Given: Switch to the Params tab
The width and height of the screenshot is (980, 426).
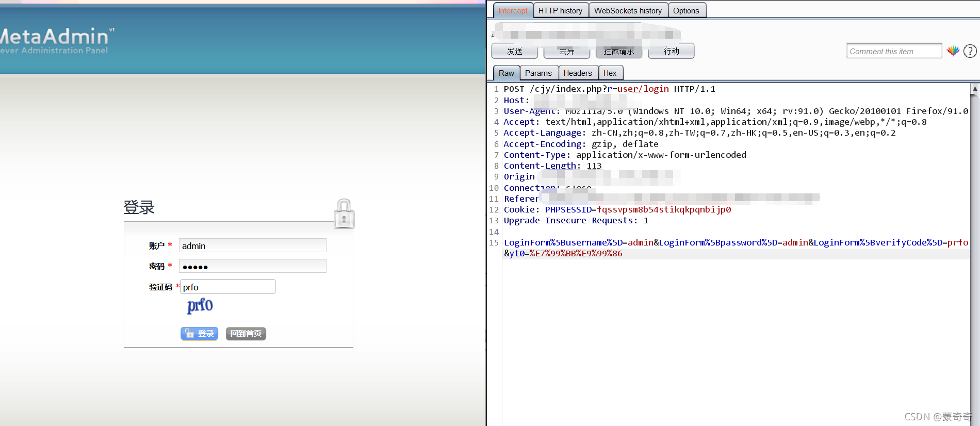Looking at the screenshot, I should pos(538,73).
